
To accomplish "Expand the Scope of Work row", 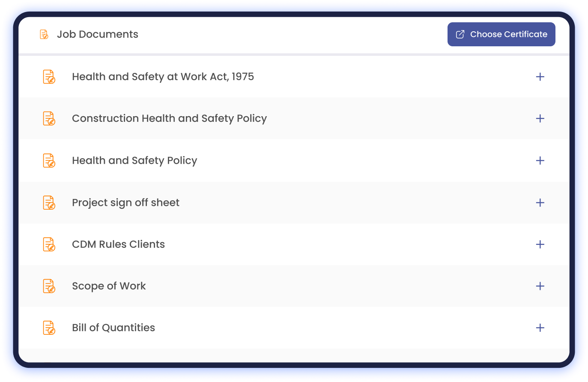I will click(540, 286).
